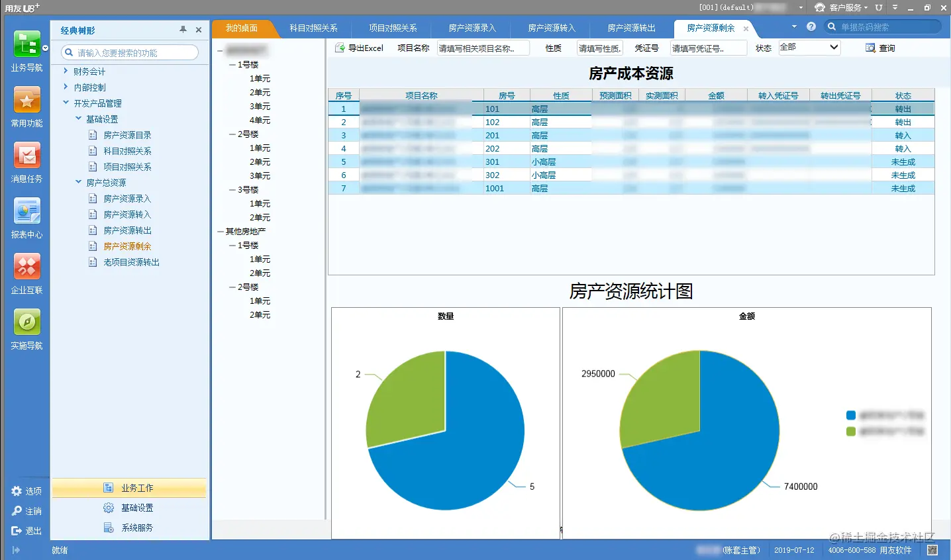Open the 常用功能 star icon

click(x=26, y=100)
